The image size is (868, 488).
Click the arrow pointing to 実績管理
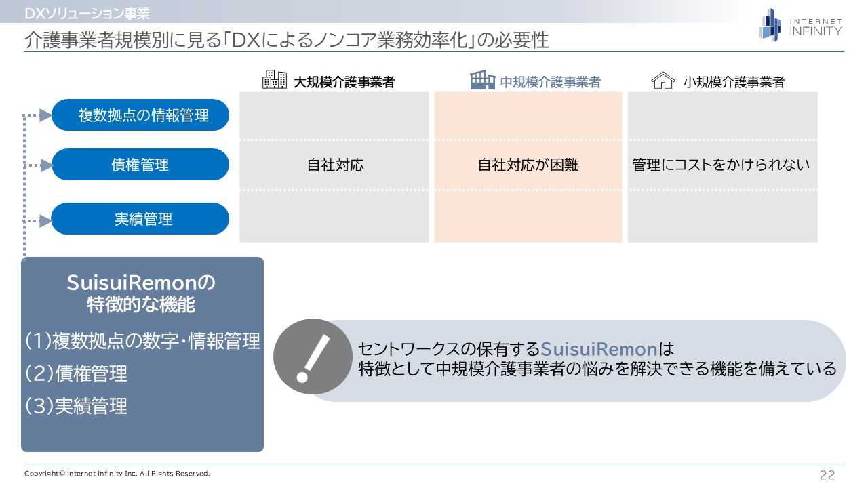[x=45, y=220]
